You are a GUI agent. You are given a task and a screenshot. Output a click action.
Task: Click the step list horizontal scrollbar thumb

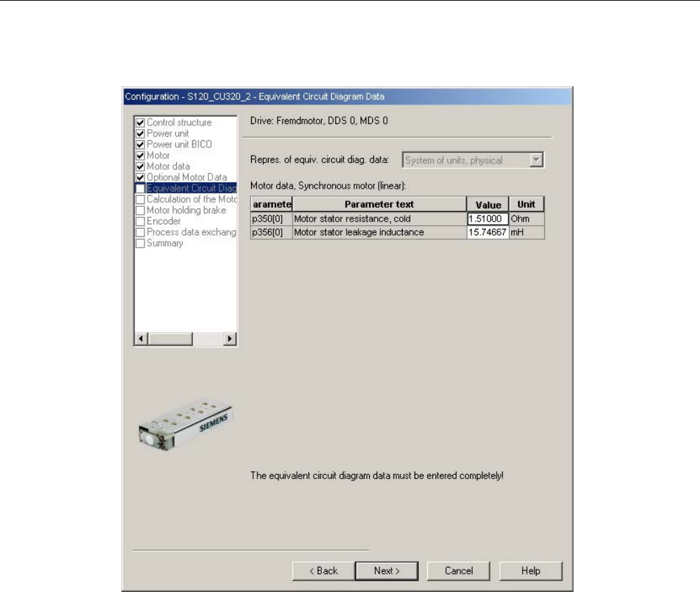[x=170, y=339]
